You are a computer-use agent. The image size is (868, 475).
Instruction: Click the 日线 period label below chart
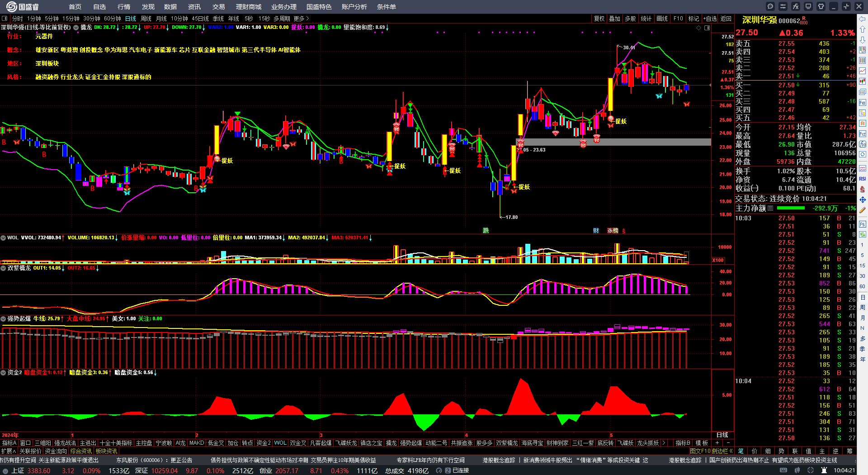(x=722, y=435)
